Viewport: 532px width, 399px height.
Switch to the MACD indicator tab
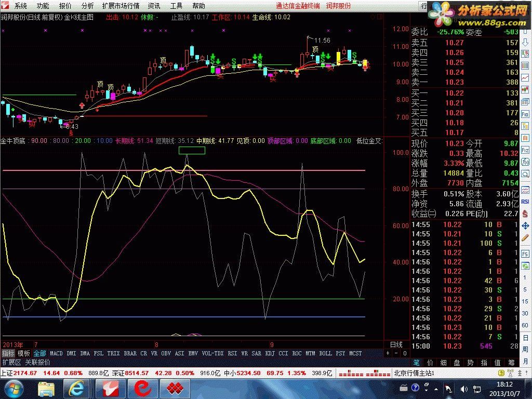click(56, 353)
